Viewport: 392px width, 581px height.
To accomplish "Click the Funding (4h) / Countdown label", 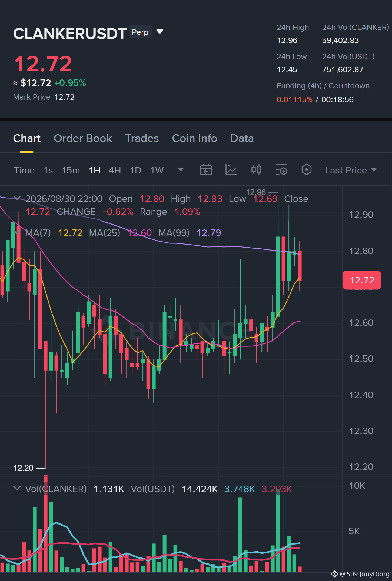I will coord(323,86).
